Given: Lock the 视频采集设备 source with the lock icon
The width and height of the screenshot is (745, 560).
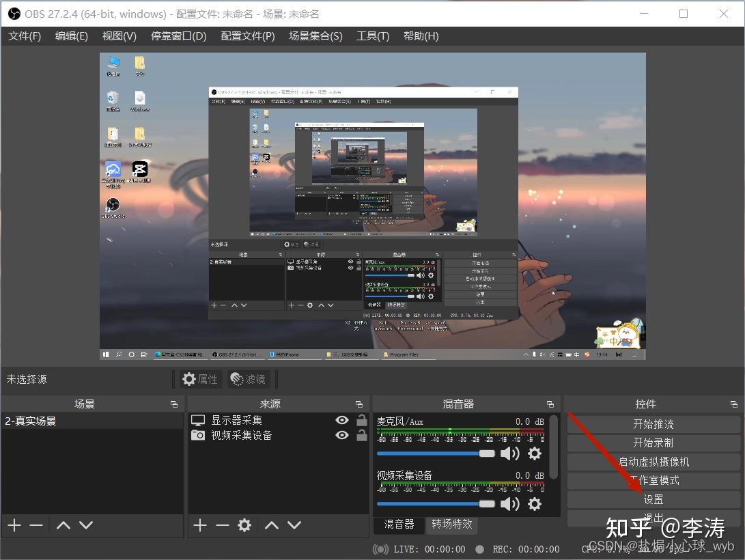Looking at the screenshot, I should point(361,435).
